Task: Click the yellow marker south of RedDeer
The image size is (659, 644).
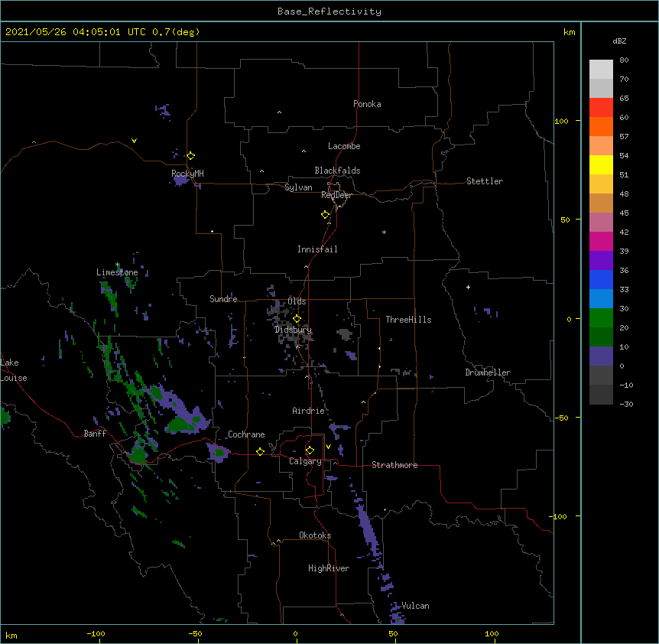Action: tap(325, 215)
